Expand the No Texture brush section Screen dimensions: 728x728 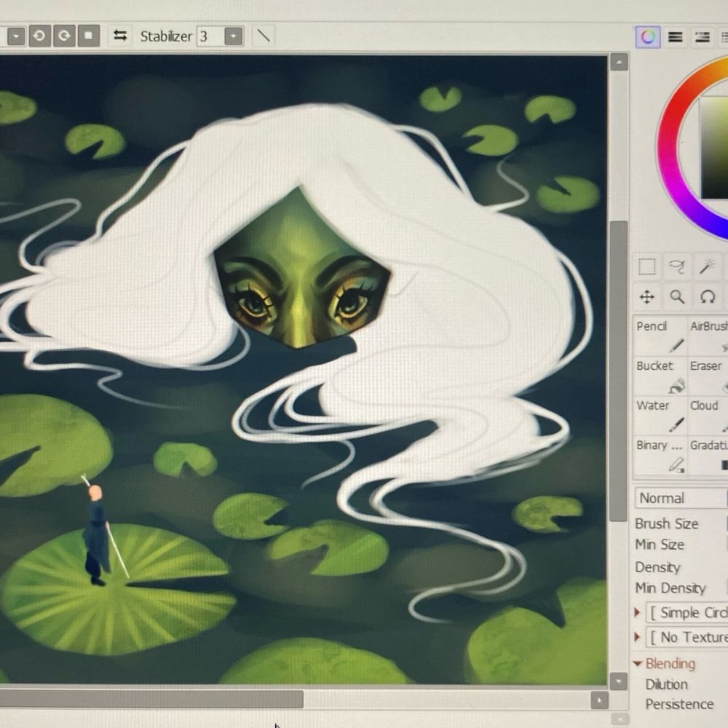[x=638, y=637]
